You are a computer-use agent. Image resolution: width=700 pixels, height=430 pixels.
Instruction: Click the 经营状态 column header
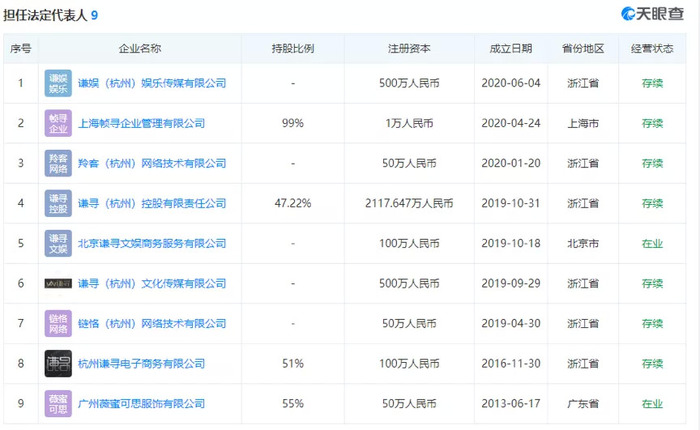[652, 49]
